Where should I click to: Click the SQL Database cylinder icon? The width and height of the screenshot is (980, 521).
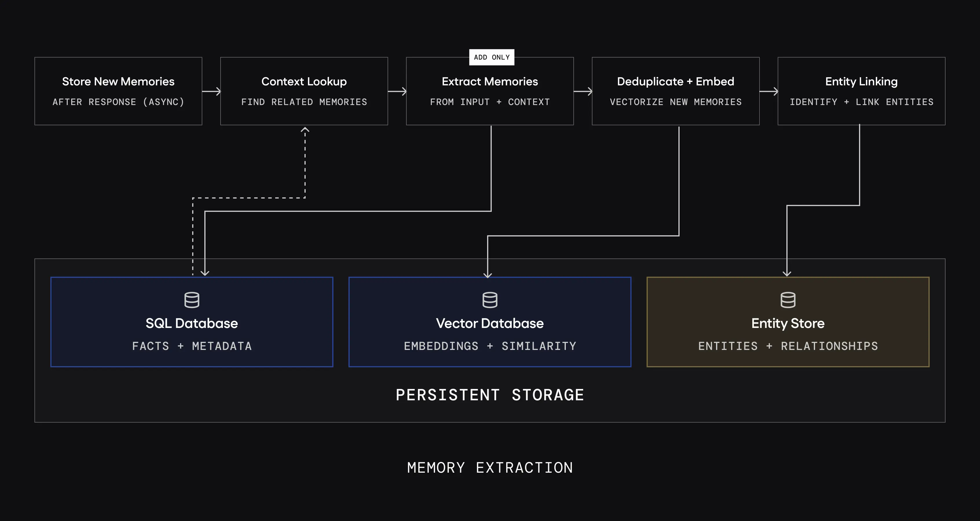pyautogui.click(x=192, y=300)
